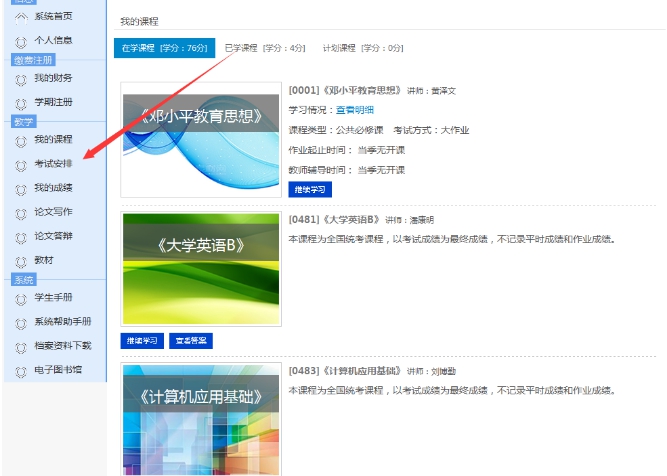Click 查看答案 button under 大学英语B

(x=191, y=341)
